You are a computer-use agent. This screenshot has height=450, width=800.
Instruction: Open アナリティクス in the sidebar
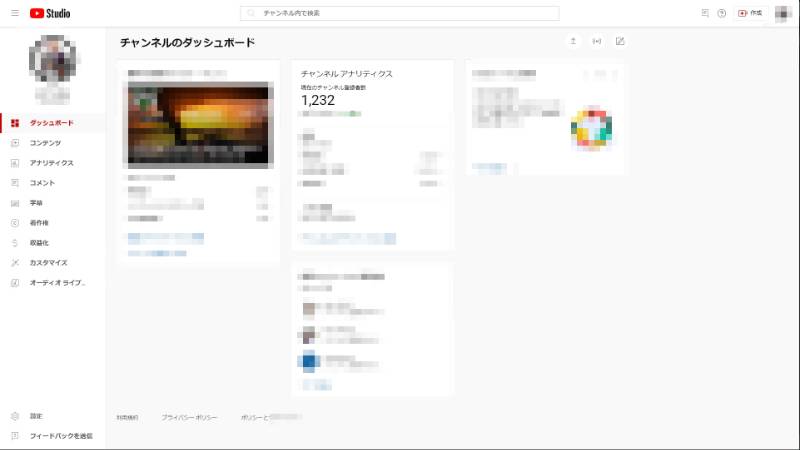point(53,163)
